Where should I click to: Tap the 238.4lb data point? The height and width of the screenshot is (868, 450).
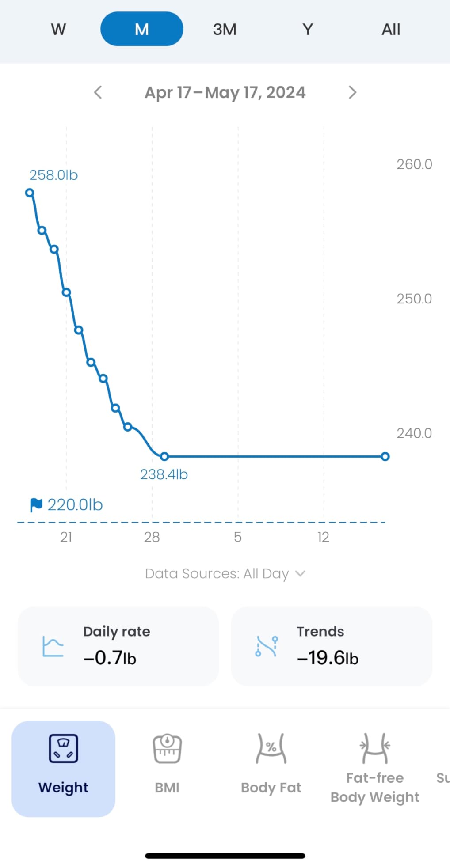click(164, 456)
